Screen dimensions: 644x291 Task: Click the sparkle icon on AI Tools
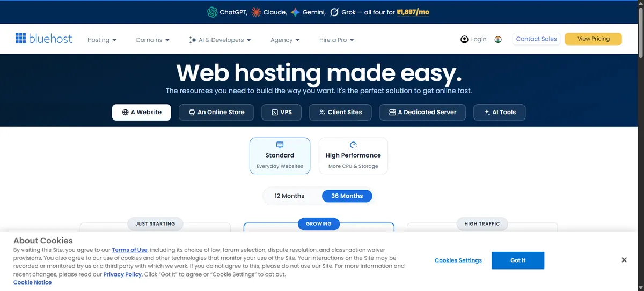(487, 112)
